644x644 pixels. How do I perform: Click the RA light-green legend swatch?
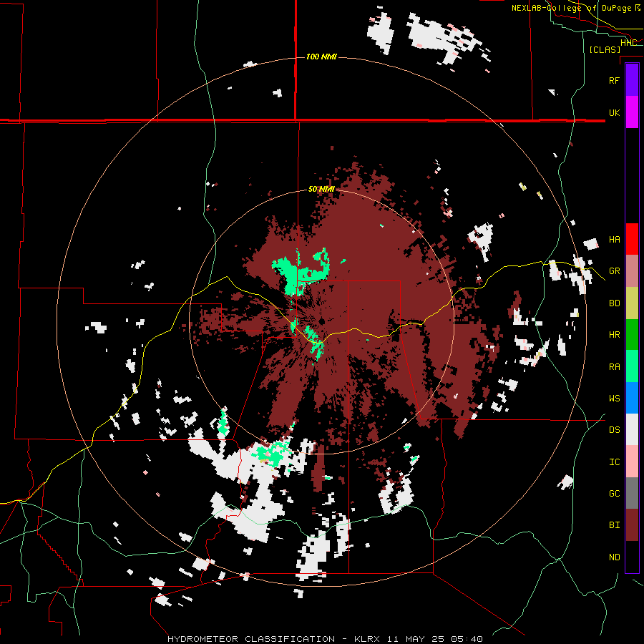[x=632, y=366]
